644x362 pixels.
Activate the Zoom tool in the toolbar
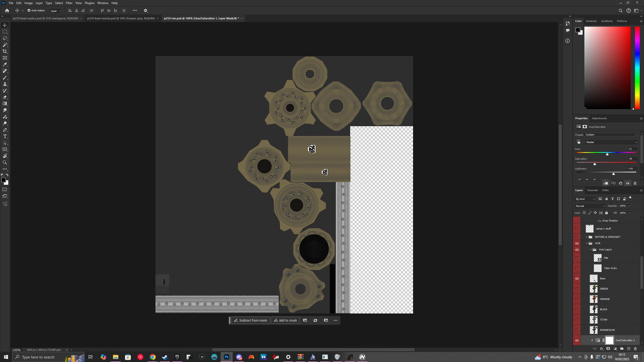tap(5, 163)
